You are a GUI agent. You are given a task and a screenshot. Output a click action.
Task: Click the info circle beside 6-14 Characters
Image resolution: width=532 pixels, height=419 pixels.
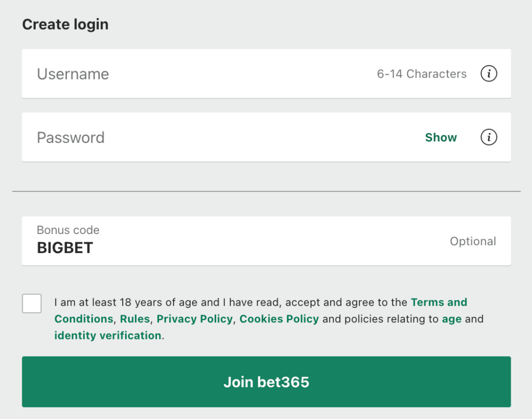tap(488, 74)
